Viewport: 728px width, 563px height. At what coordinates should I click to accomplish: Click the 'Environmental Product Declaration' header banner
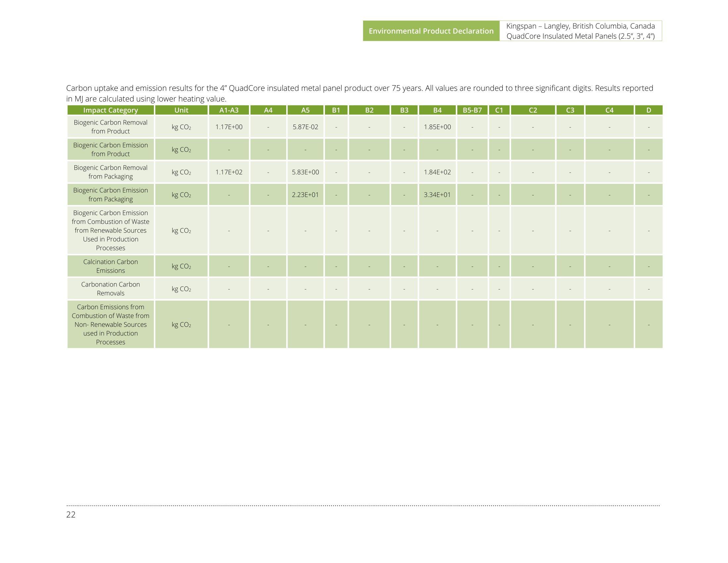[431, 31]
